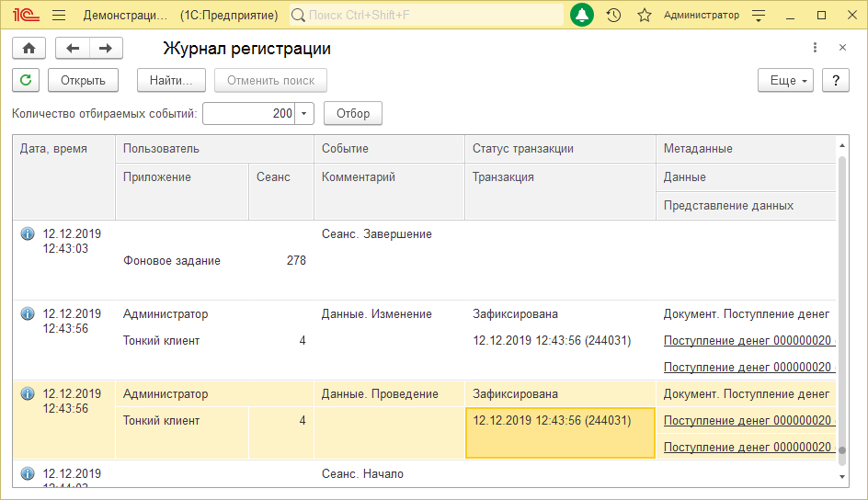
Task: Close the Журнал регистрации form tab
Action: 842,48
